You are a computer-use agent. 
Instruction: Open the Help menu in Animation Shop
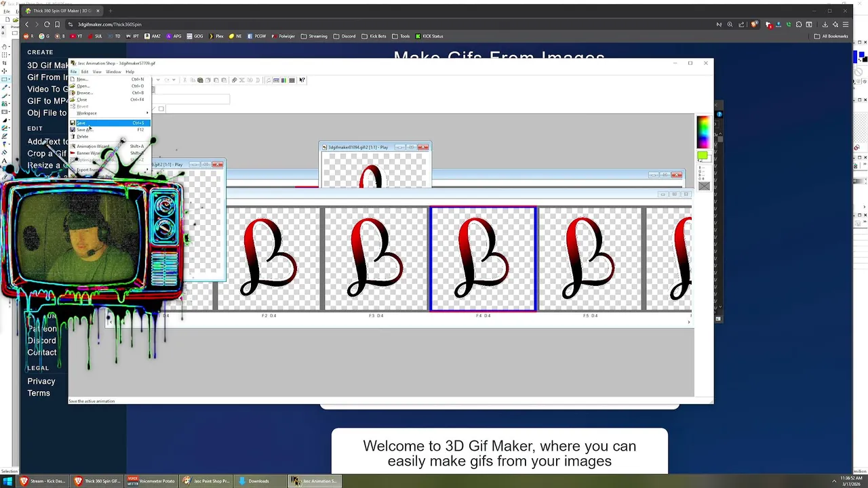pos(130,72)
